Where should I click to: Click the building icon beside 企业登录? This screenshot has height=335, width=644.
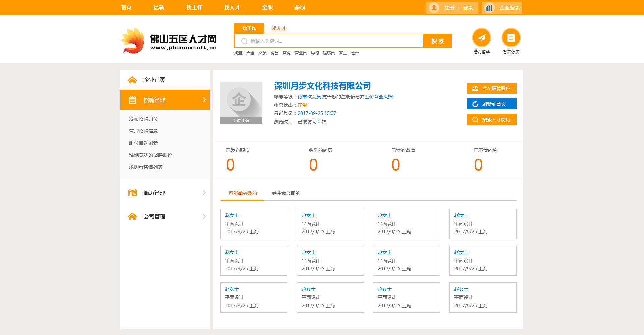coord(489,8)
